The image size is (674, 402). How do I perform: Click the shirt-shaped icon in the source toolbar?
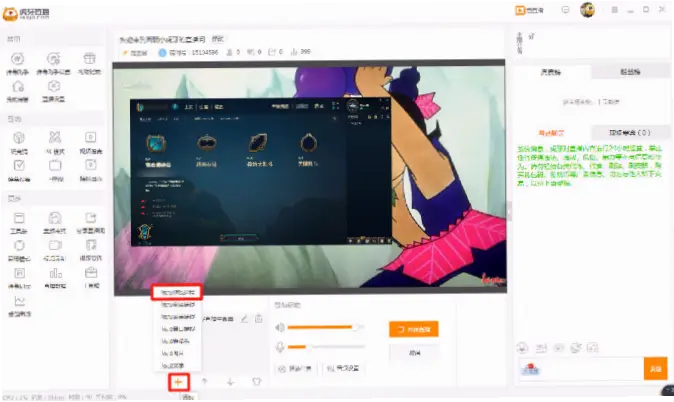click(x=257, y=382)
